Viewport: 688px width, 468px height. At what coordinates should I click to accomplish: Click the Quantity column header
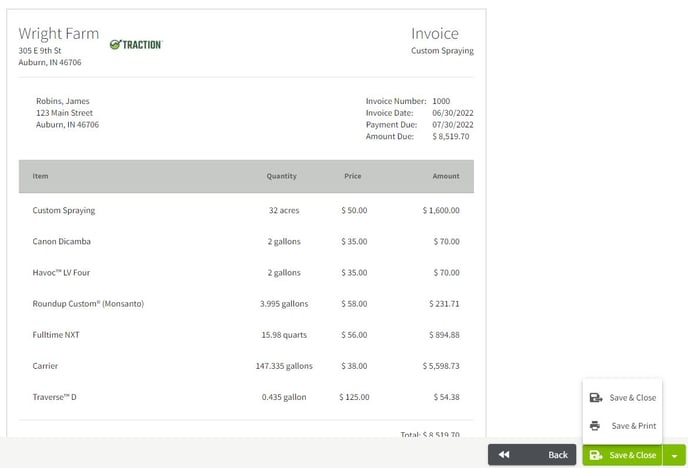pyautogui.click(x=282, y=176)
